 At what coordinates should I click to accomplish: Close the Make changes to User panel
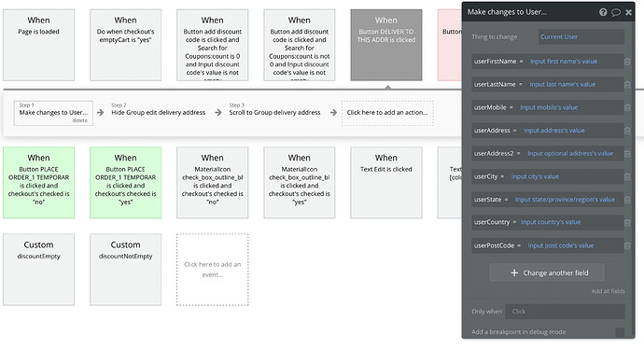[628, 12]
